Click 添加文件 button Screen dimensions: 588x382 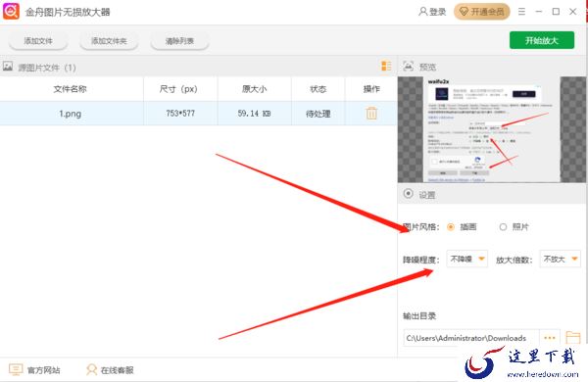[x=38, y=41]
